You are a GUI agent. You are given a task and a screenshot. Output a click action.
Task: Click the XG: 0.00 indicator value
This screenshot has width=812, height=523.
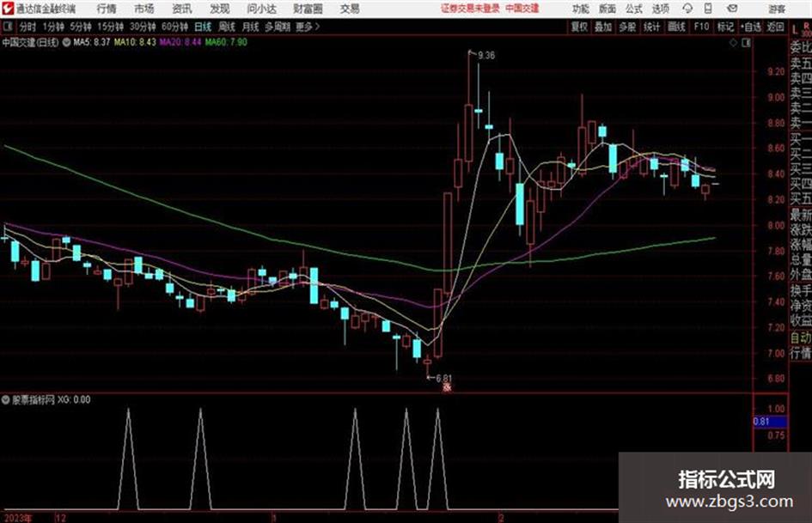click(x=74, y=399)
